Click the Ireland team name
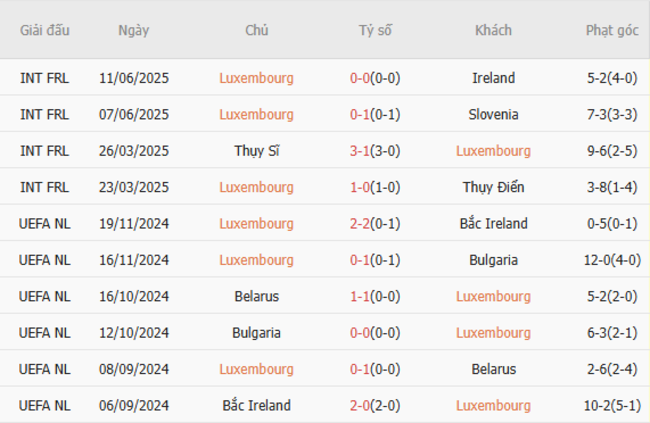The height and width of the screenshot is (423, 650). 493,78
